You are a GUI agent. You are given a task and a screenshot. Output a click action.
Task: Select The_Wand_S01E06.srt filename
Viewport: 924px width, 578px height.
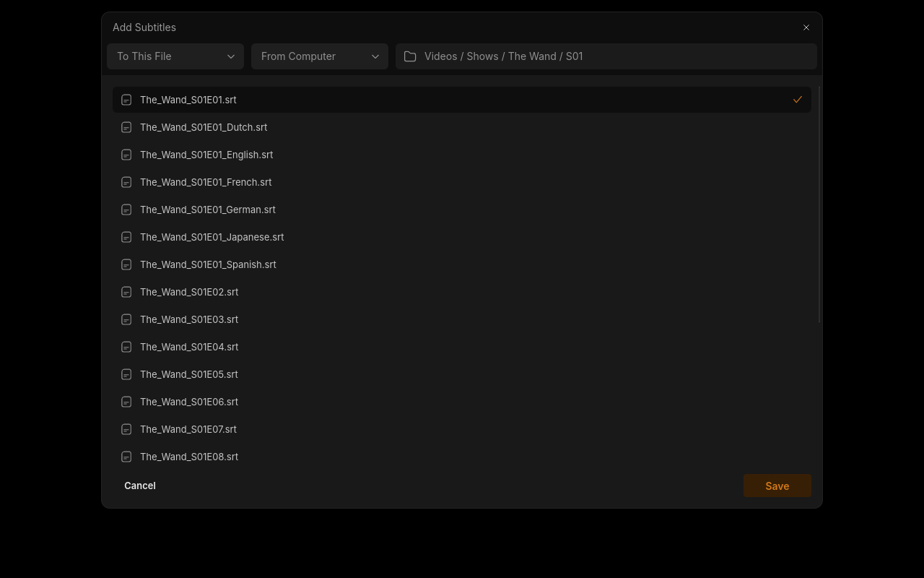coord(189,402)
